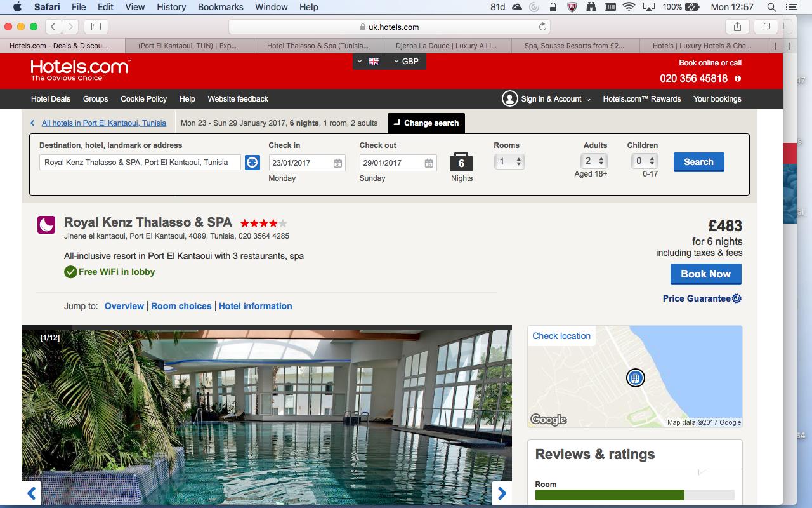Click the Change search toggle tab
The height and width of the screenshot is (508, 812).
pos(426,123)
